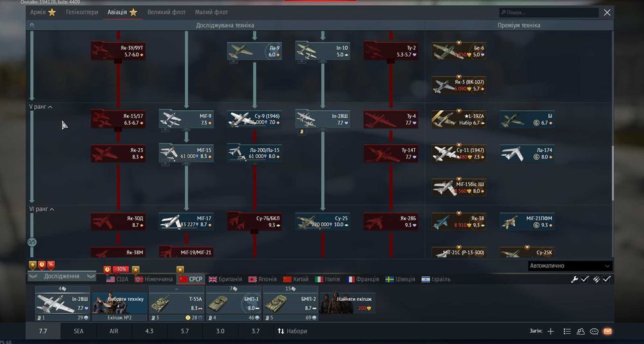The image size is (644, 344).
Task: Open the Бе-6 premium aircraft card
Action: click(x=459, y=51)
